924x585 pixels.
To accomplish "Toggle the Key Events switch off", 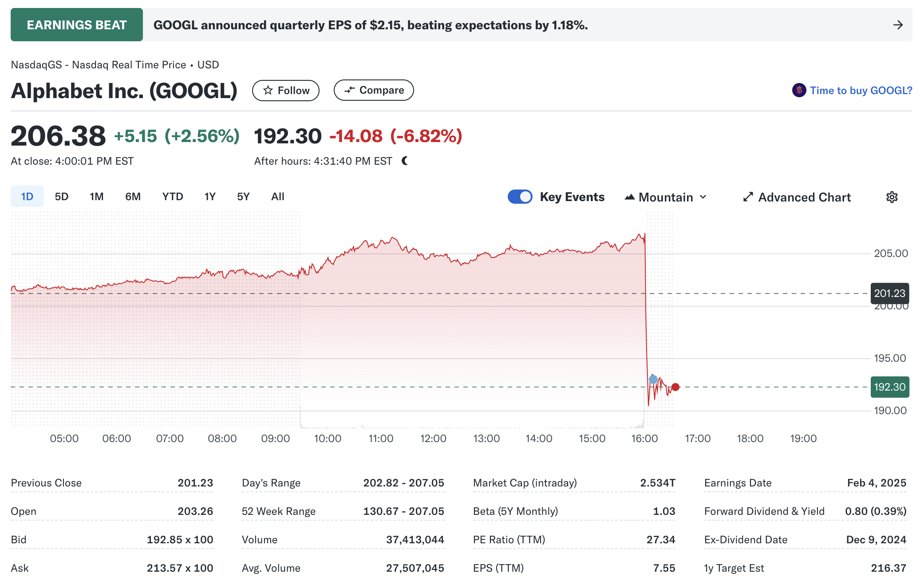I will (520, 197).
